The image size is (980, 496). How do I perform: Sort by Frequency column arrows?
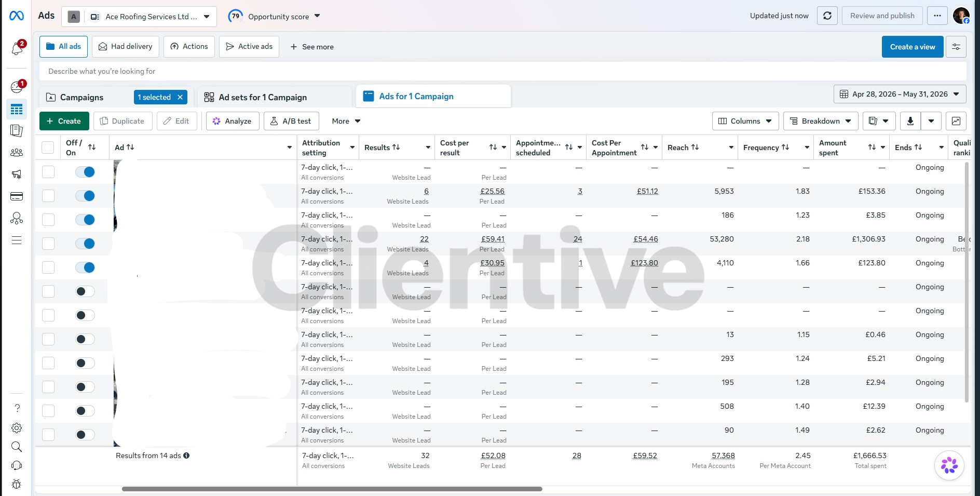[x=785, y=148]
